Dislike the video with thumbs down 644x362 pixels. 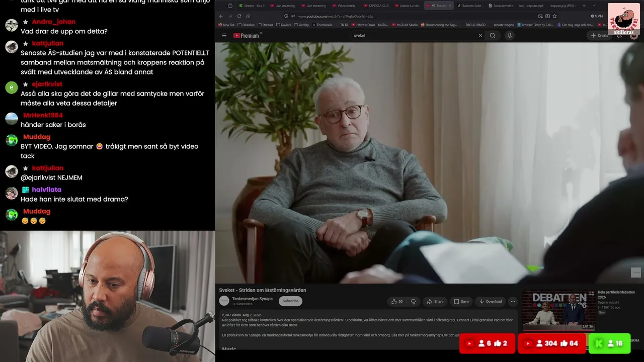click(414, 302)
